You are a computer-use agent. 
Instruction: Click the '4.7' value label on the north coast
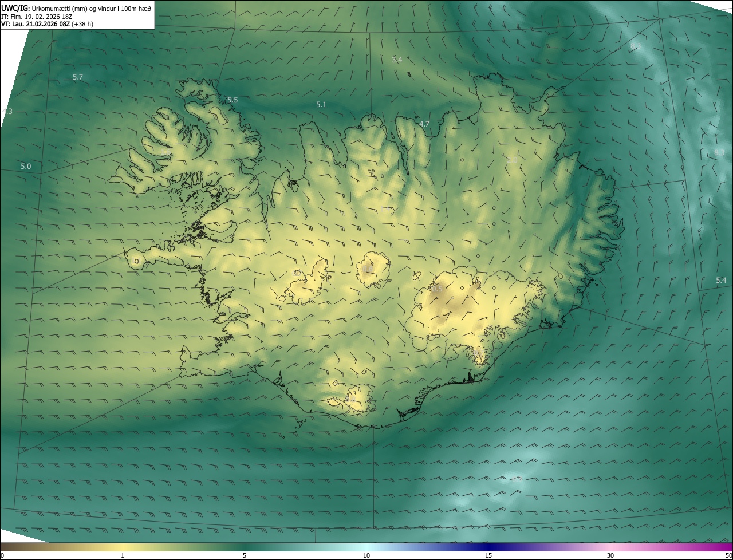pos(424,124)
